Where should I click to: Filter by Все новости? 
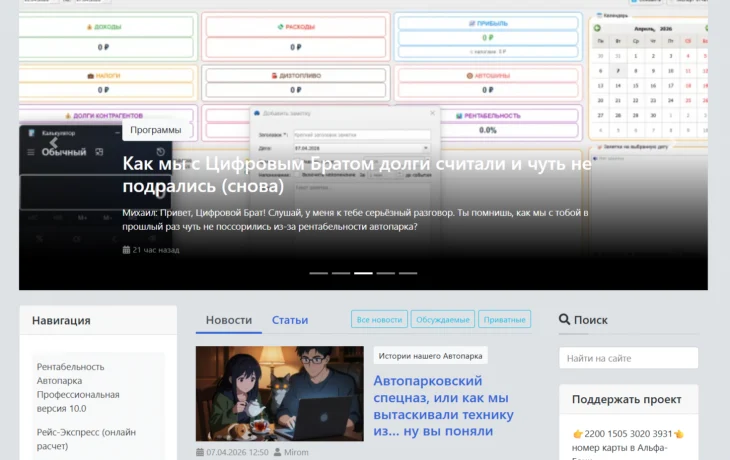pyautogui.click(x=379, y=319)
